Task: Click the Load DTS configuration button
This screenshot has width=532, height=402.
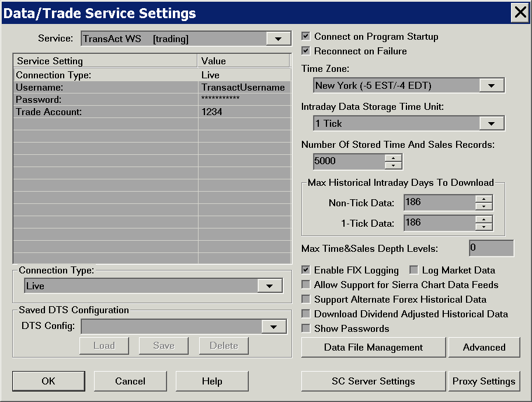Action: [104, 346]
